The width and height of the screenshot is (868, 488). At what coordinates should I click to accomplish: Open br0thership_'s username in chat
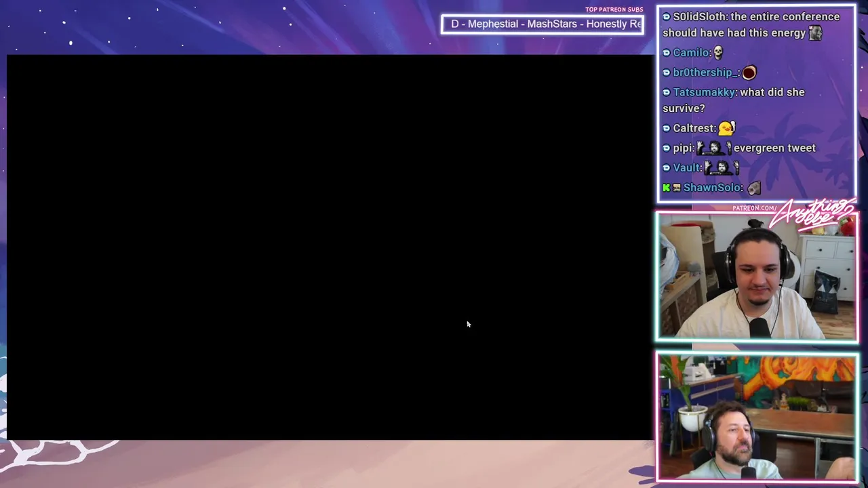(x=705, y=73)
